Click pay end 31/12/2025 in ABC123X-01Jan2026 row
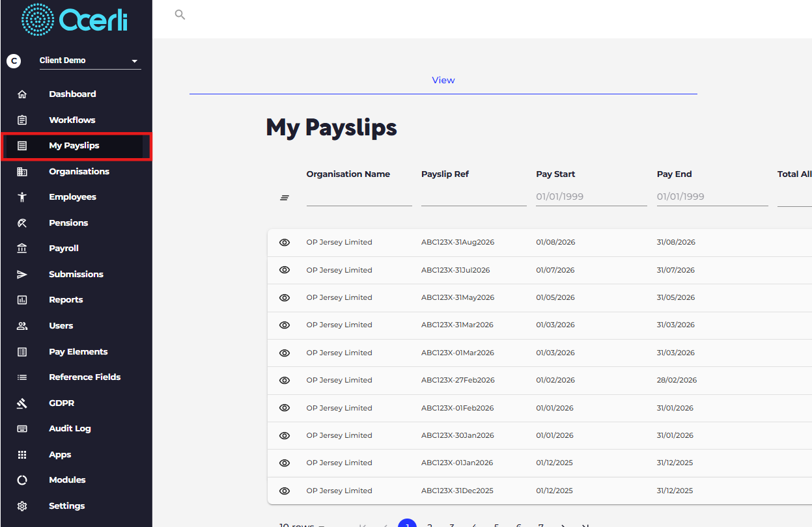This screenshot has height=527, width=812. (675, 463)
